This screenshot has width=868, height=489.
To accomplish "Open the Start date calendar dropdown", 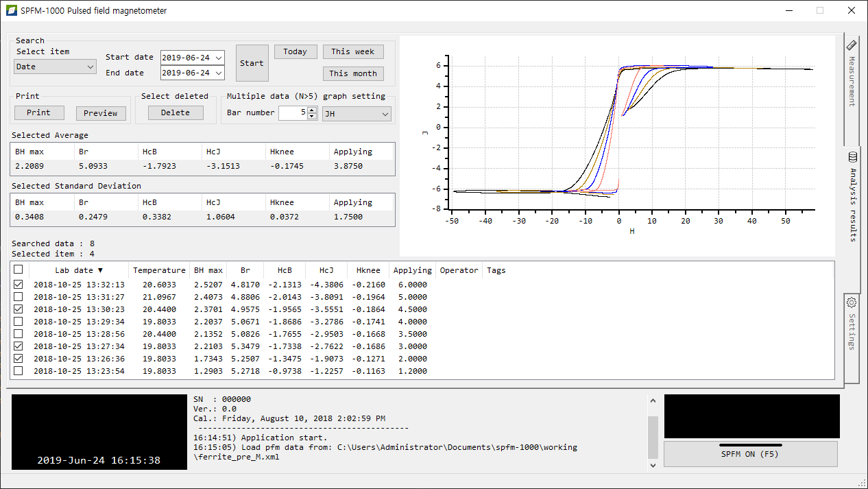I will [219, 58].
